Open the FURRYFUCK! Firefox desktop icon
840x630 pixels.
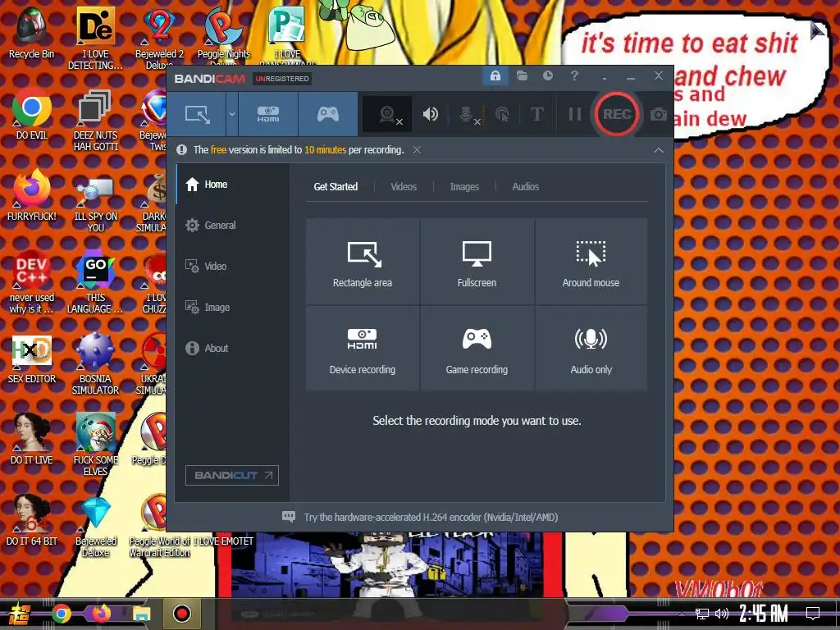pyautogui.click(x=32, y=195)
